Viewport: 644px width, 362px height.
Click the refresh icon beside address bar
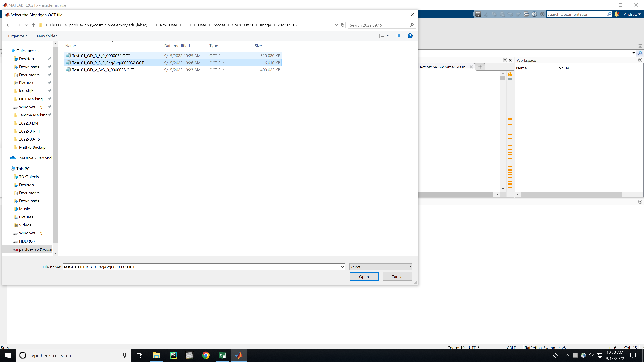342,25
